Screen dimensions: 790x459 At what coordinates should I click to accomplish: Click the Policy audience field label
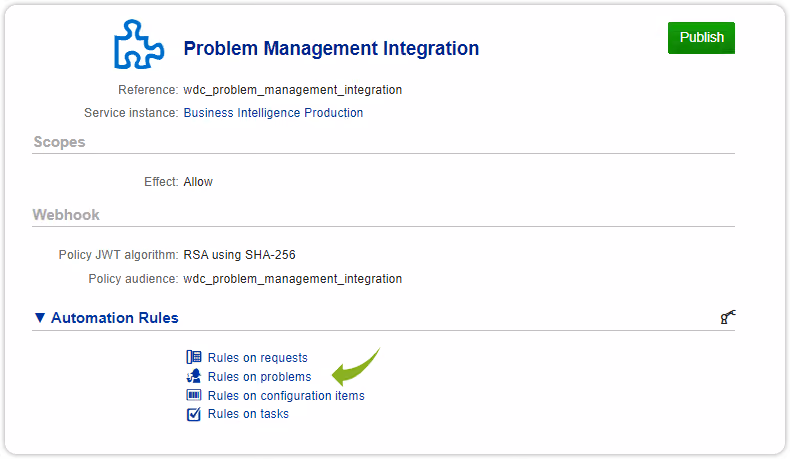point(134,279)
